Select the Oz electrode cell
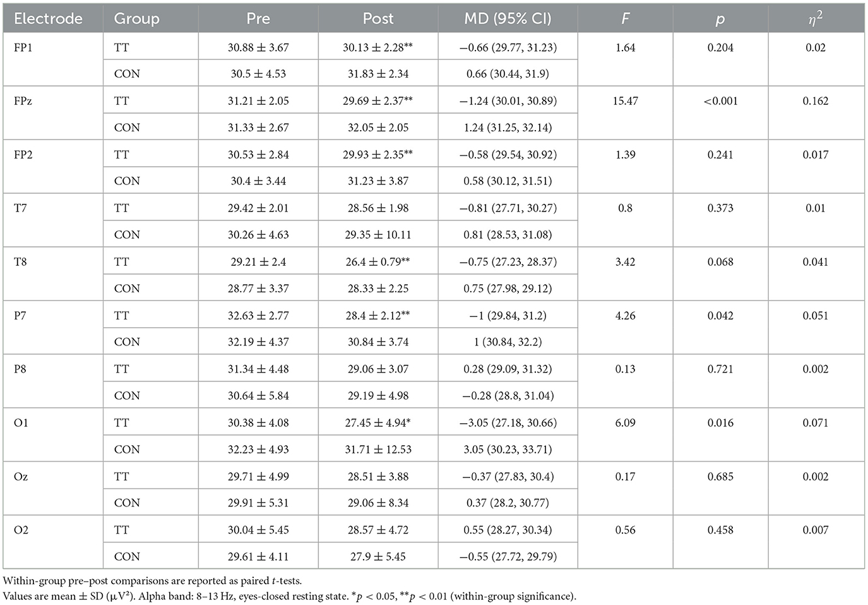This screenshot has width=868, height=605. (x=21, y=476)
